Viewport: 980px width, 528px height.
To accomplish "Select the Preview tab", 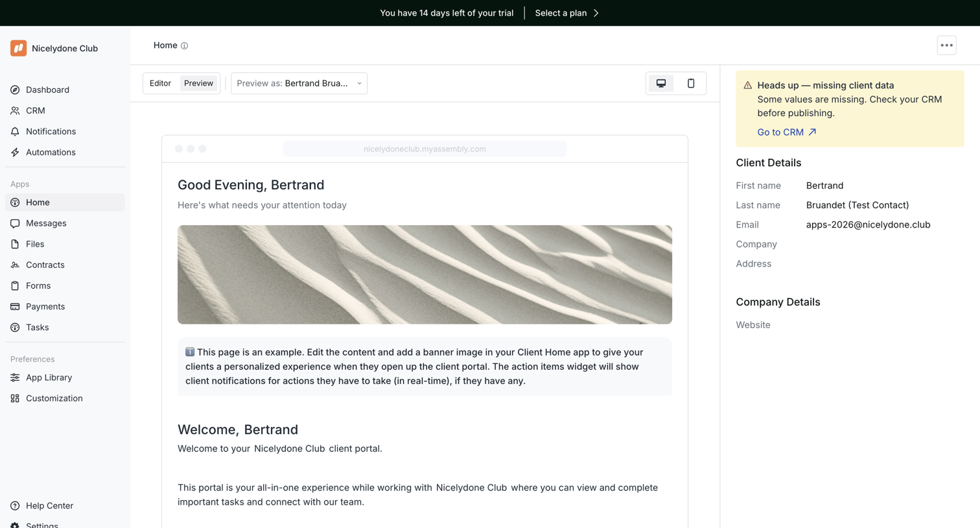I will [198, 83].
